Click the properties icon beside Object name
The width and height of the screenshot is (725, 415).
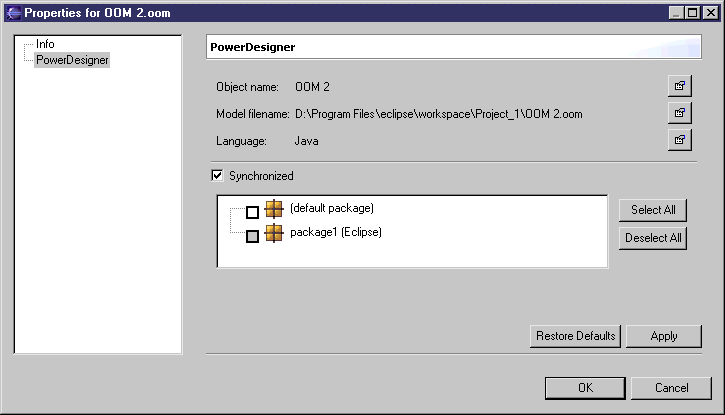680,87
